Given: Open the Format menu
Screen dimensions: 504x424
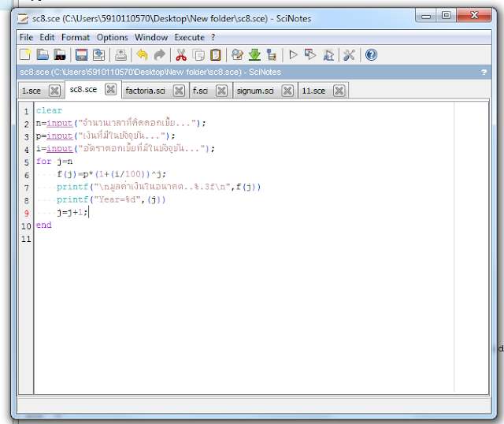Looking at the screenshot, I should (76, 37).
